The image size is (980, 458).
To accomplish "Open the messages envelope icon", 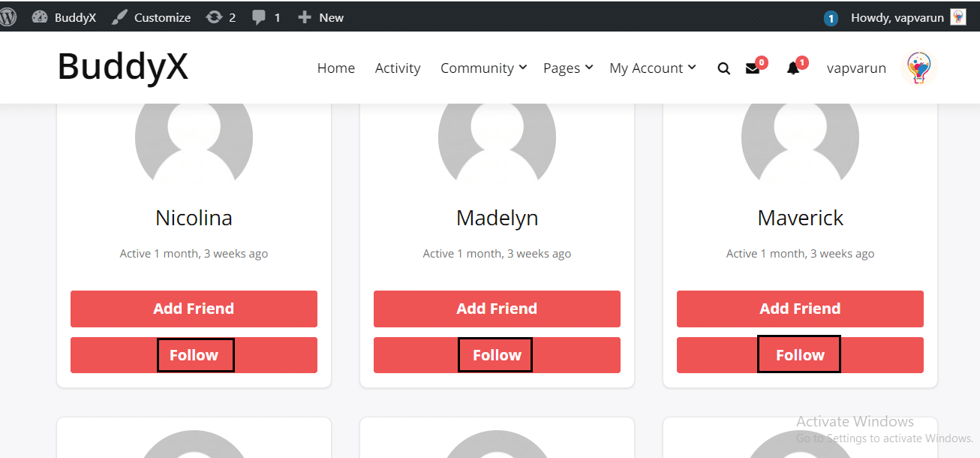I will tap(752, 68).
